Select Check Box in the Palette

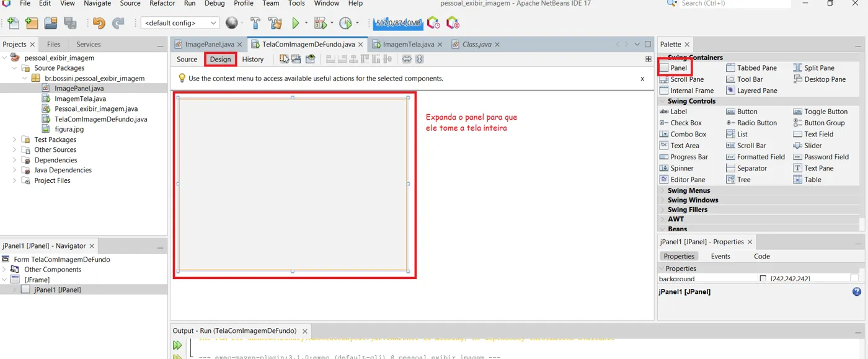pos(681,123)
